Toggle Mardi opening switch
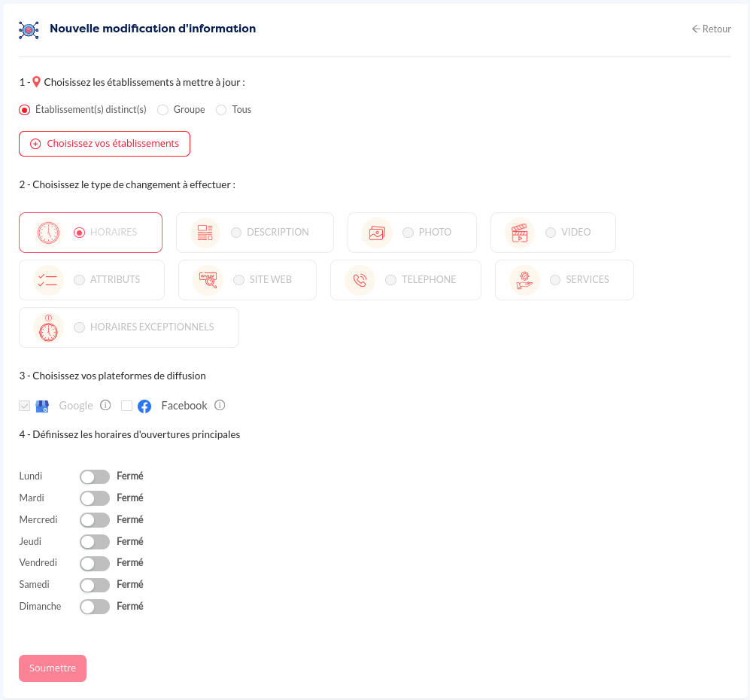 click(95, 498)
